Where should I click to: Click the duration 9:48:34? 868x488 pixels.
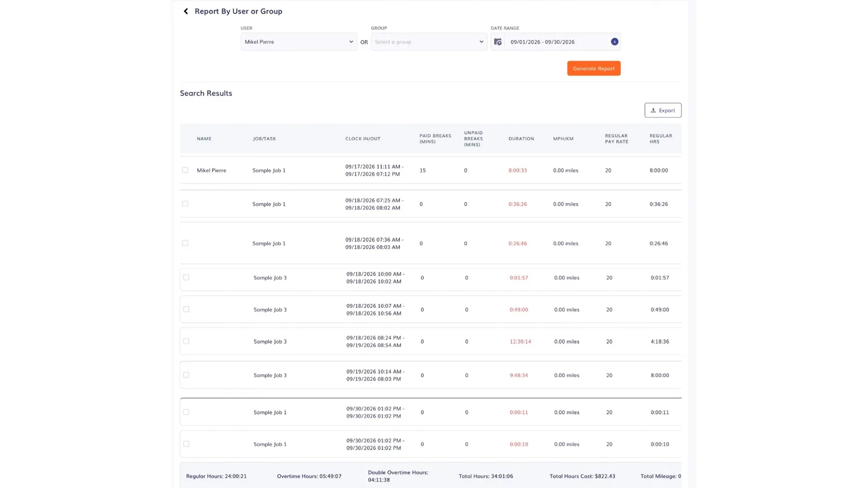pyautogui.click(x=519, y=375)
